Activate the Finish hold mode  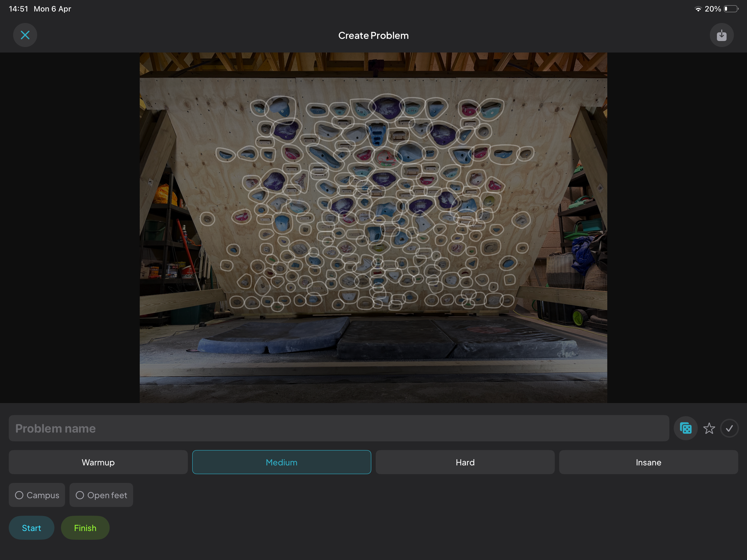pos(85,527)
